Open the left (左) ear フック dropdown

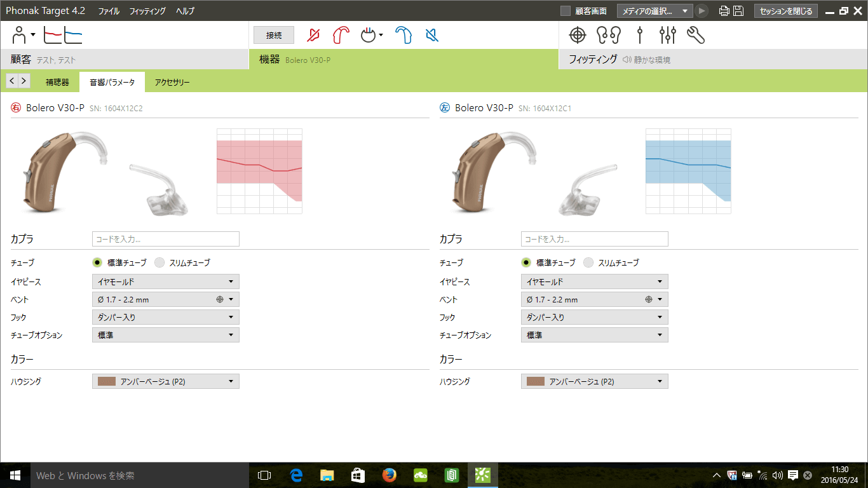tap(595, 317)
